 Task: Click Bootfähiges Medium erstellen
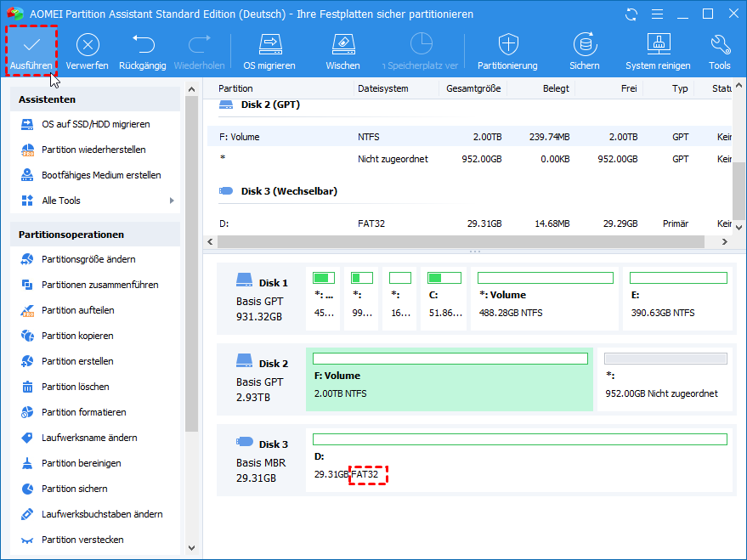(101, 175)
